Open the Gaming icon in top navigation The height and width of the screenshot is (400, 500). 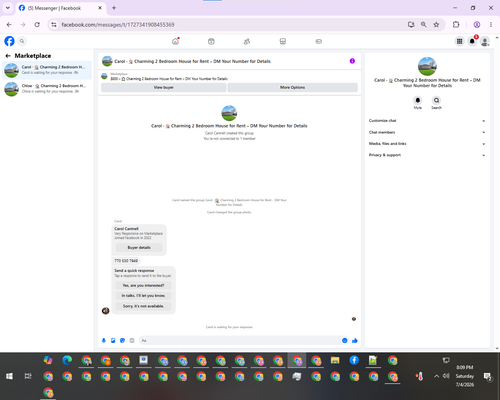(x=318, y=41)
